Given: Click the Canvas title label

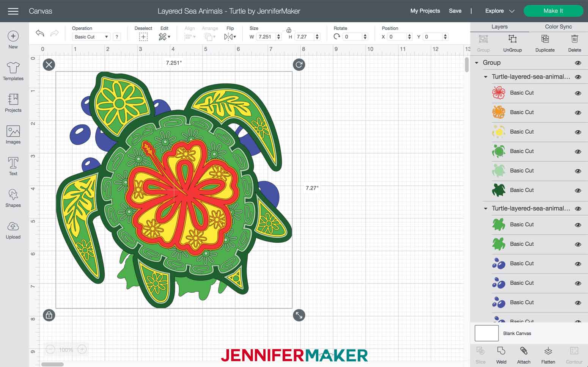Looking at the screenshot, I should tap(41, 11).
